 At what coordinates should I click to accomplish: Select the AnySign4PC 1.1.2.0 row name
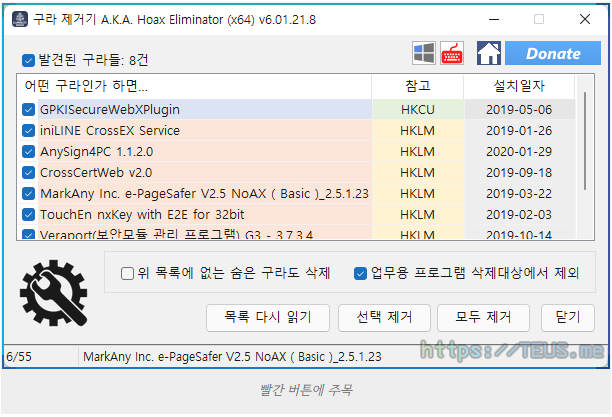[x=96, y=151]
